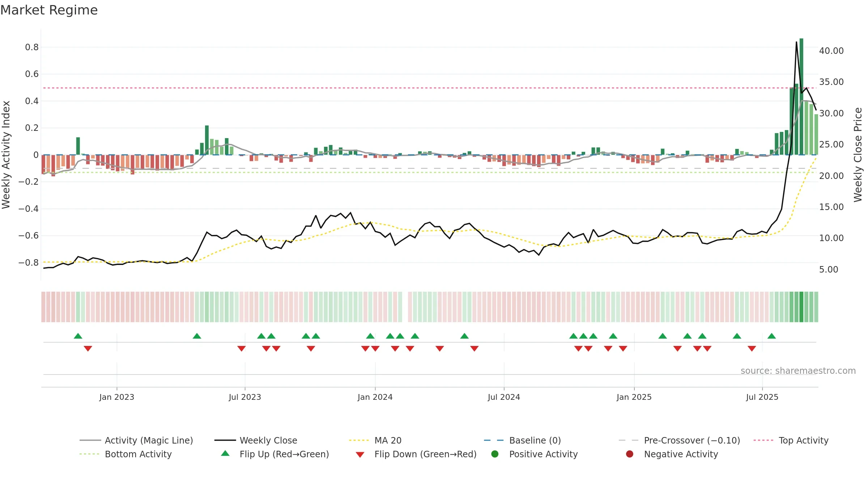The image size is (868, 488).
Task: Hide the Top Activity line via legend
Action: 791,440
